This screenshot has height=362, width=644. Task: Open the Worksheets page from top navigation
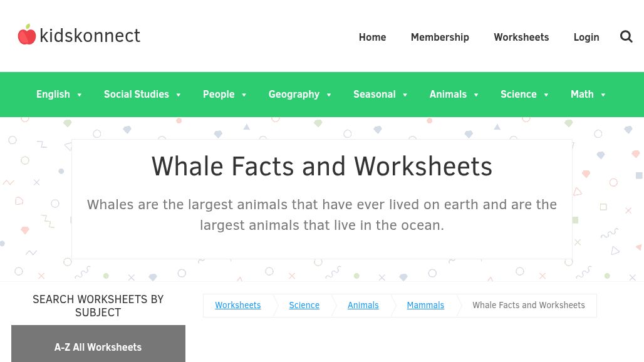[521, 37]
